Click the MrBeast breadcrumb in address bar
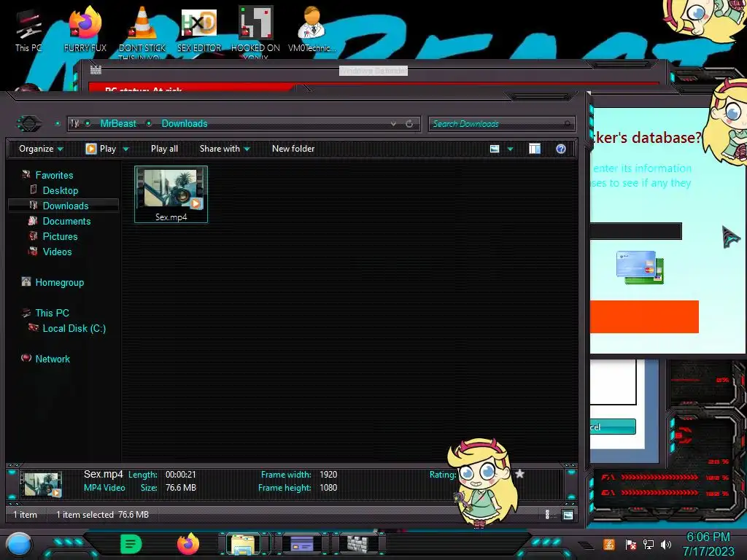This screenshot has height=560, width=747. [x=118, y=124]
